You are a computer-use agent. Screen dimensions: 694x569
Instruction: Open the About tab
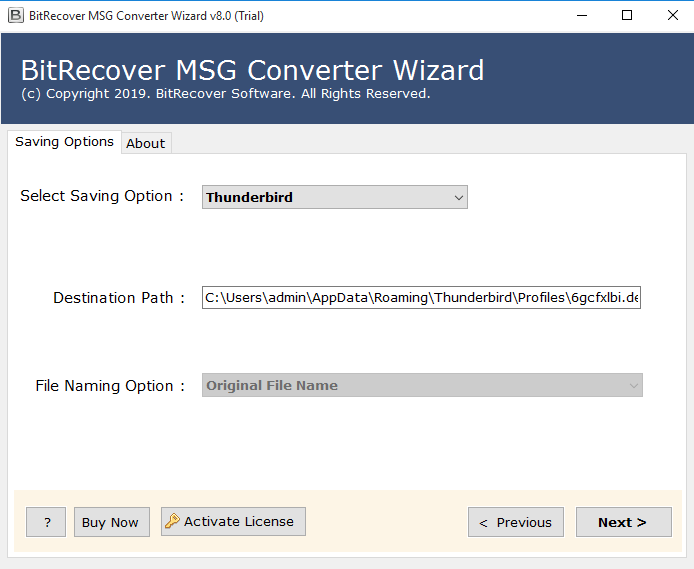tap(145, 143)
